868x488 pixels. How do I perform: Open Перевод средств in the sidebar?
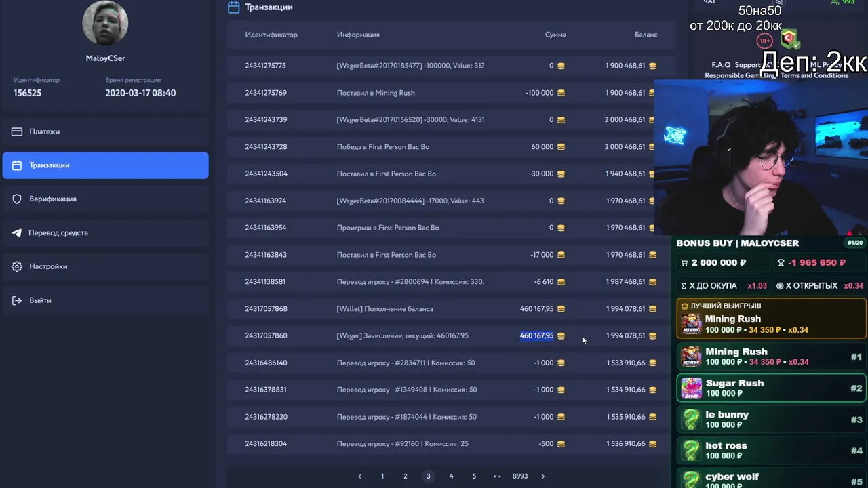coord(105,232)
